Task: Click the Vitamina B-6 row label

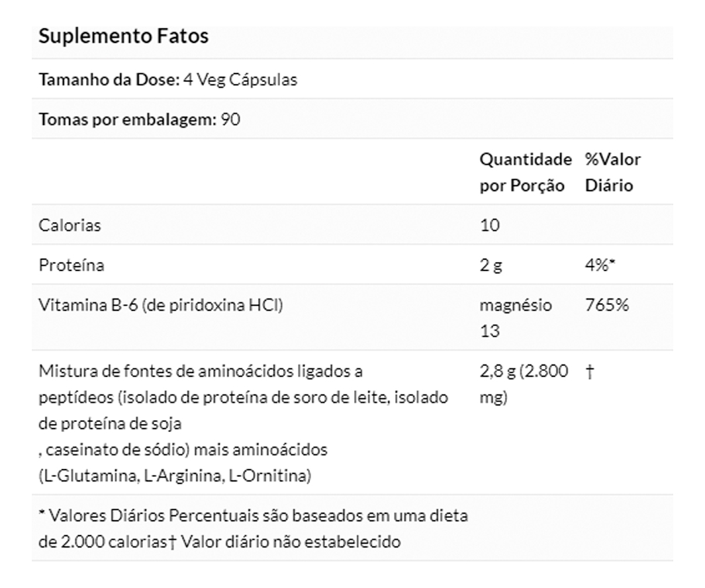Action: coord(161,305)
